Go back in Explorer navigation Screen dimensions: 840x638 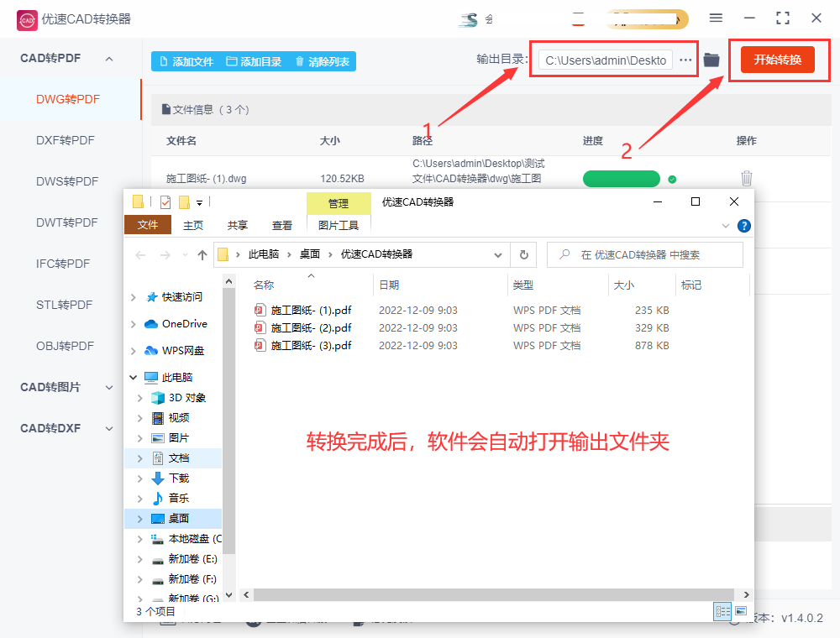(140, 255)
